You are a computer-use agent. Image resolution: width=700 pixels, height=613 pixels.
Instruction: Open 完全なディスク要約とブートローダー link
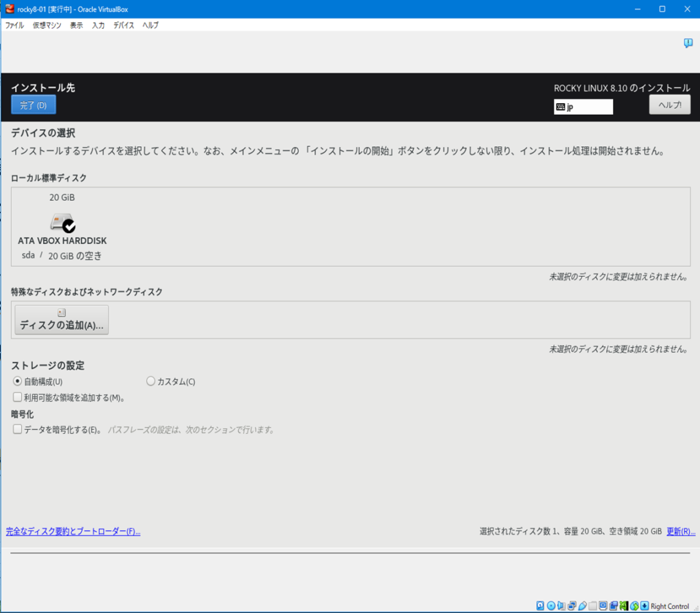tap(73, 532)
